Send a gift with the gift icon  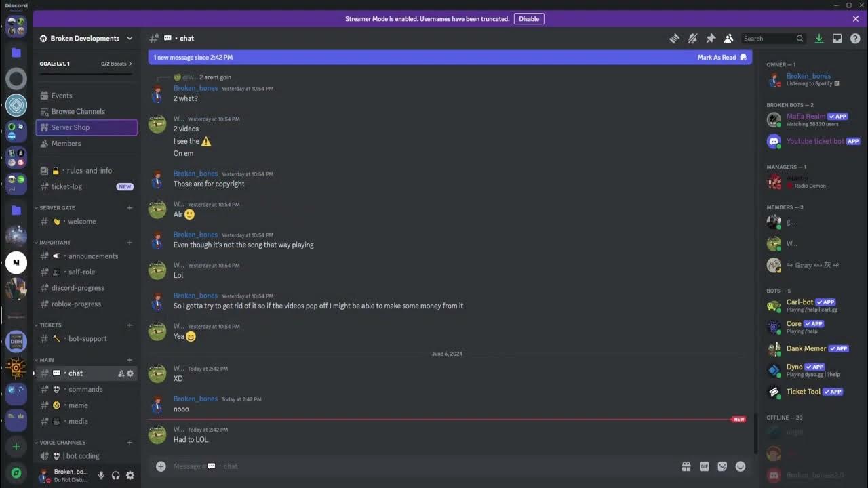[686, 466]
